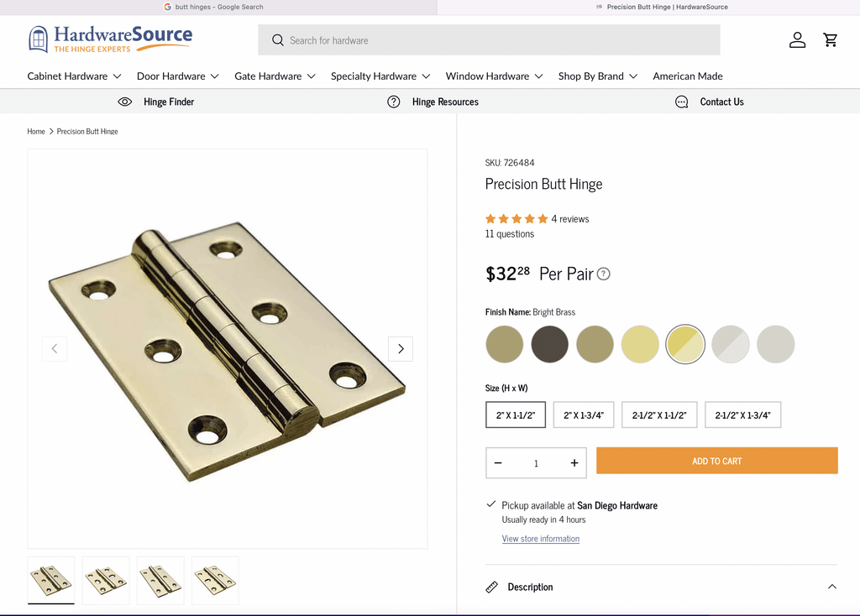Click the Contact Us chat icon
Viewport: 860px width, 616px height.
[x=681, y=102]
